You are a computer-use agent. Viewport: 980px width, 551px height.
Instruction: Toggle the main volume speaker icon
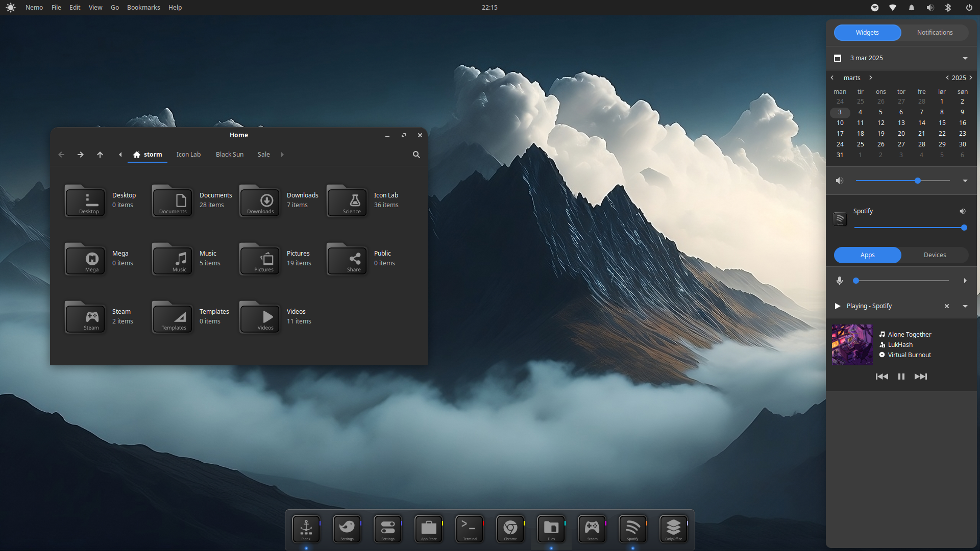(x=840, y=181)
